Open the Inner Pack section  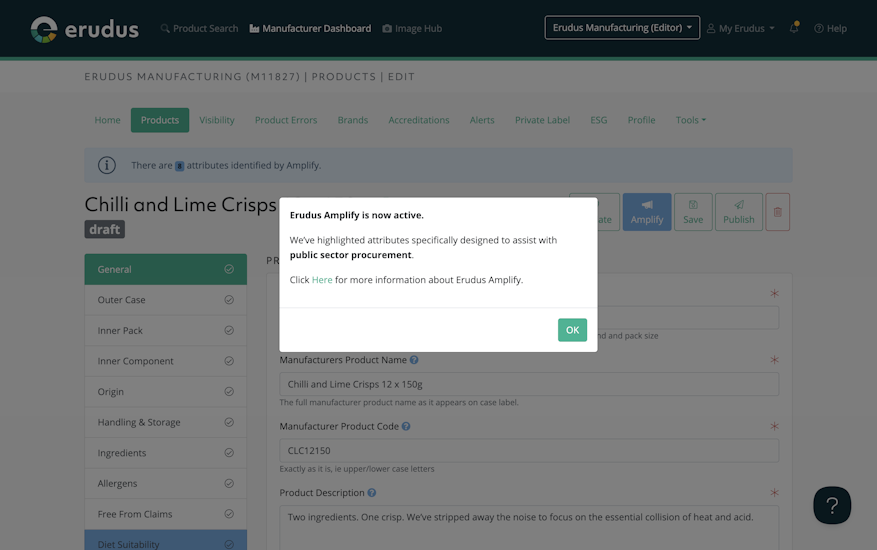[x=166, y=331]
